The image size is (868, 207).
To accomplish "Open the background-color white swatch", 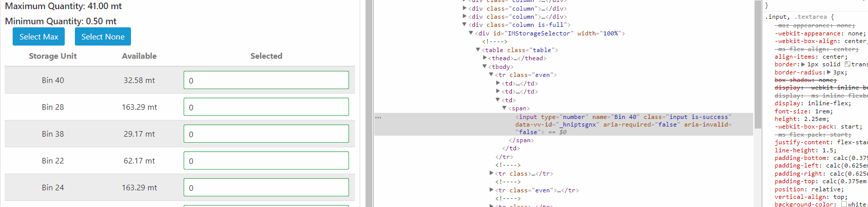I will point(844,204).
